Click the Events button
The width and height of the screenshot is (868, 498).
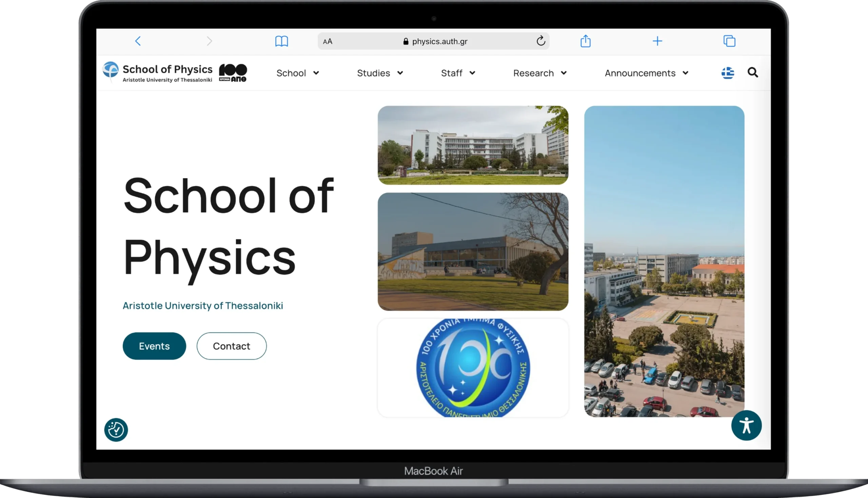(154, 346)
